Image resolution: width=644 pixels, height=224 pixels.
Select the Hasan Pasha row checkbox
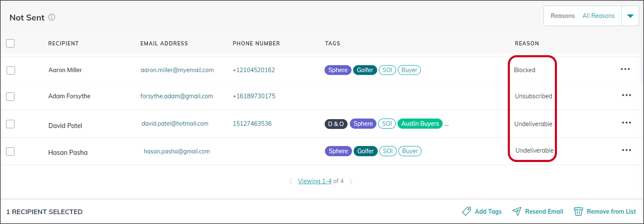[x=10, y=152]
